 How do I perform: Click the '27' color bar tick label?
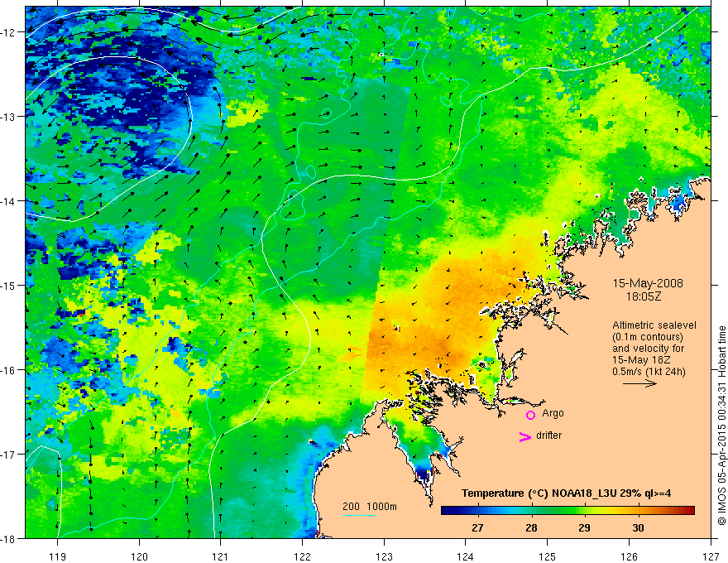point(477,527)
